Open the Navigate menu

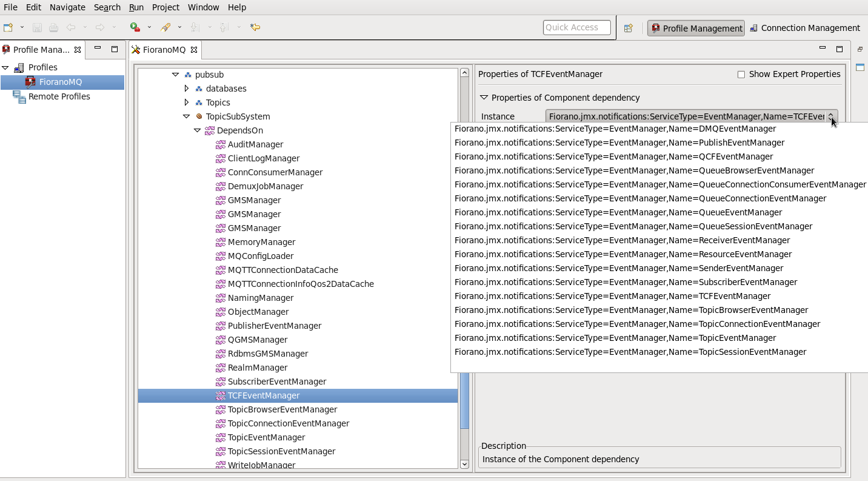click(67, 7)
